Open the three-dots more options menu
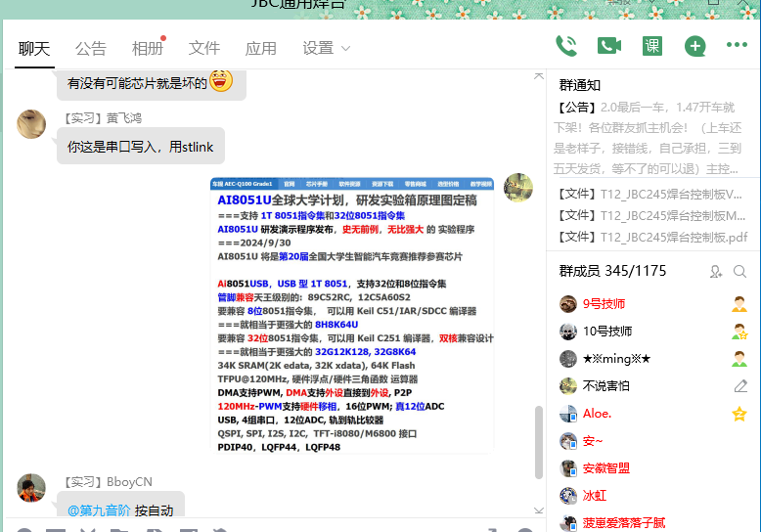Screen dimensions: 761x532 pyautogui.click(x=737, y=45)
